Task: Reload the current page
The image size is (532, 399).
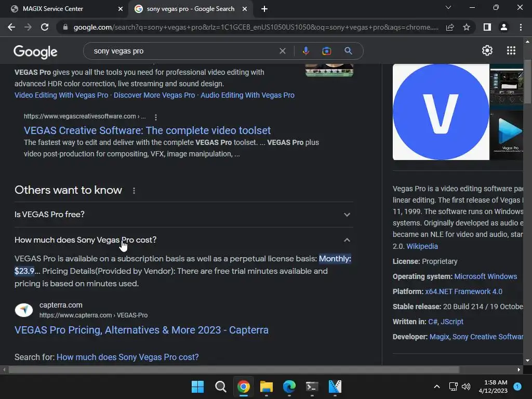Action: pyautogui.click(x=45, y=27)
